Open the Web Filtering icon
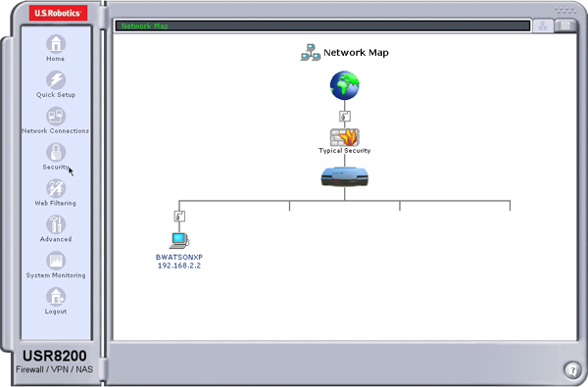 tap(56, 188)
